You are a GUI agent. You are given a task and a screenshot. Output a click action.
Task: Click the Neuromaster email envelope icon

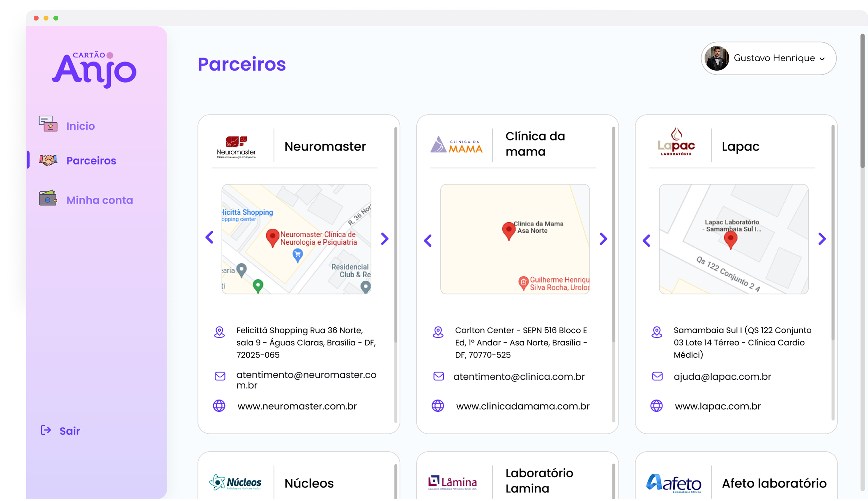click(x=220, y=376)
